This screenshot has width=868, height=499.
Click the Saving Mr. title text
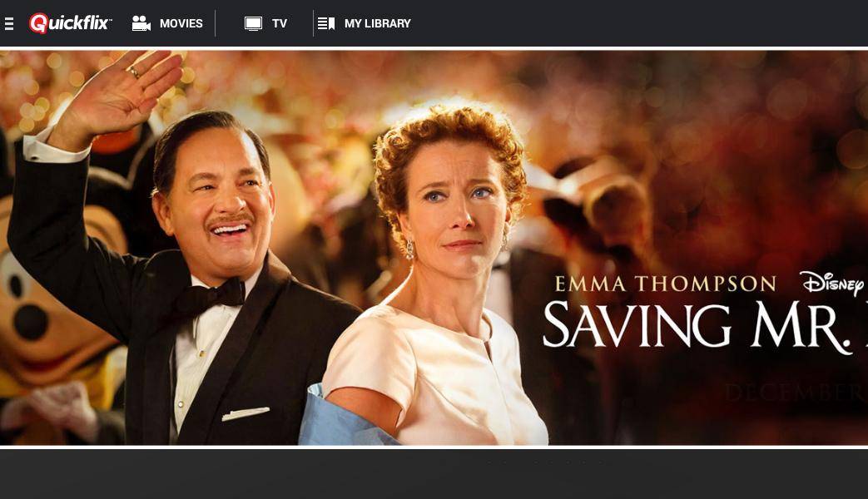coord(705,326)
